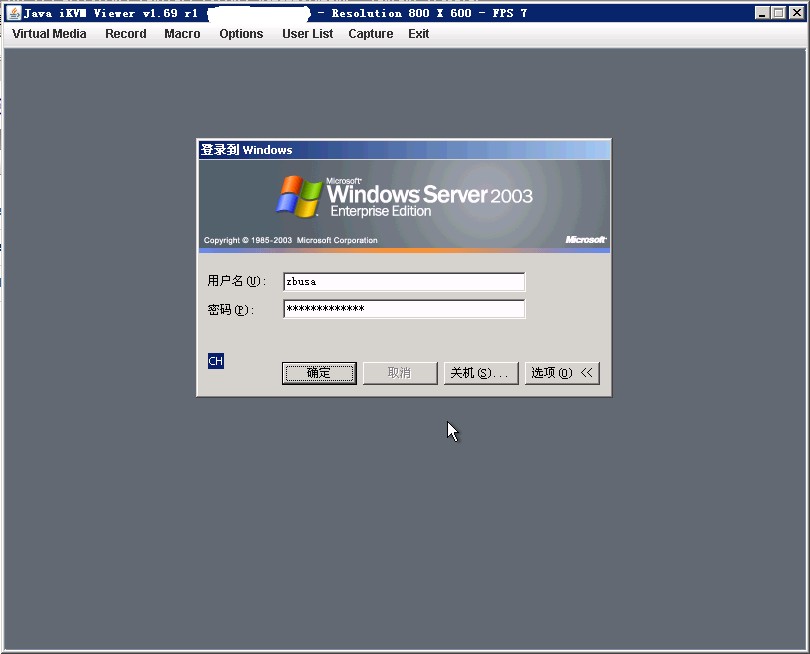
Task: Click the 取消 (Cancel) button
Action: pyautogui.click(x=400, y=373)
